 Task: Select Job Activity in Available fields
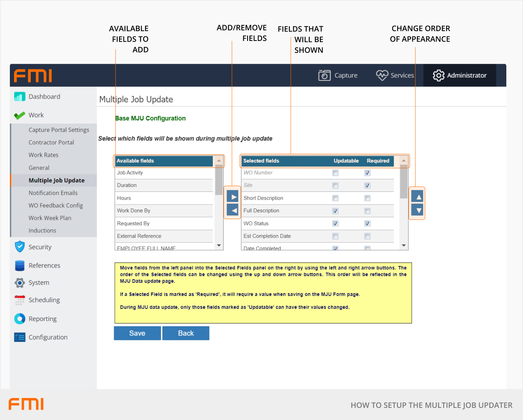(130, 173)
